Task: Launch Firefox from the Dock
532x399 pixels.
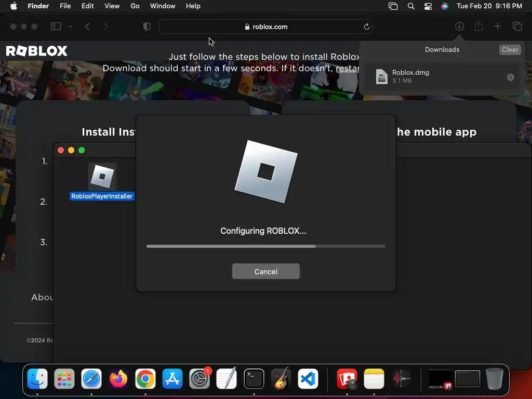Action: 118,379
